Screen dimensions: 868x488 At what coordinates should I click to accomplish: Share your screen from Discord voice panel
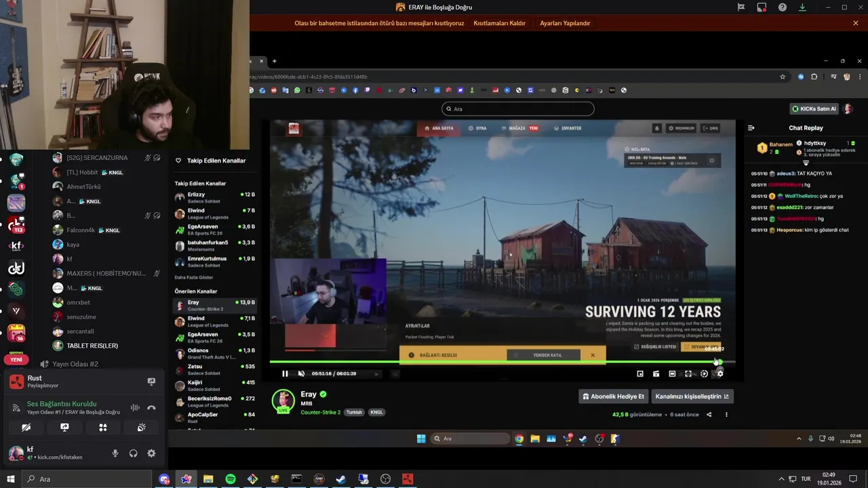tap(64, 428)
